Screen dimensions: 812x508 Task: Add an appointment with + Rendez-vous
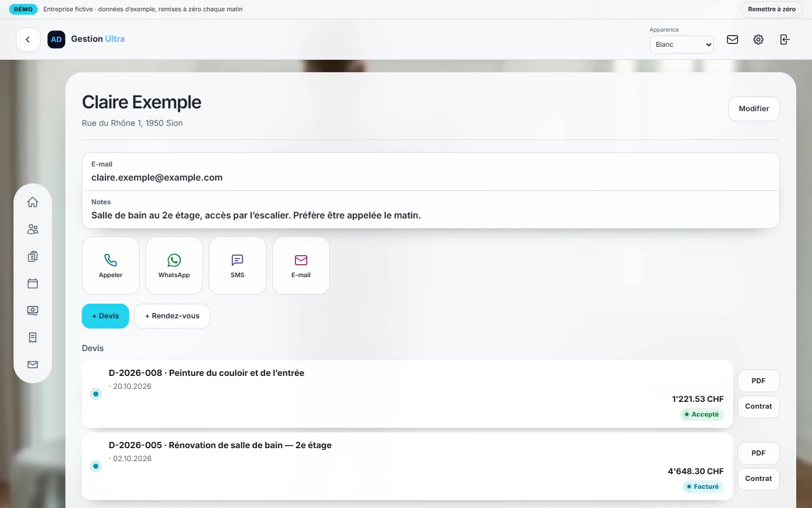coord(172,316)
